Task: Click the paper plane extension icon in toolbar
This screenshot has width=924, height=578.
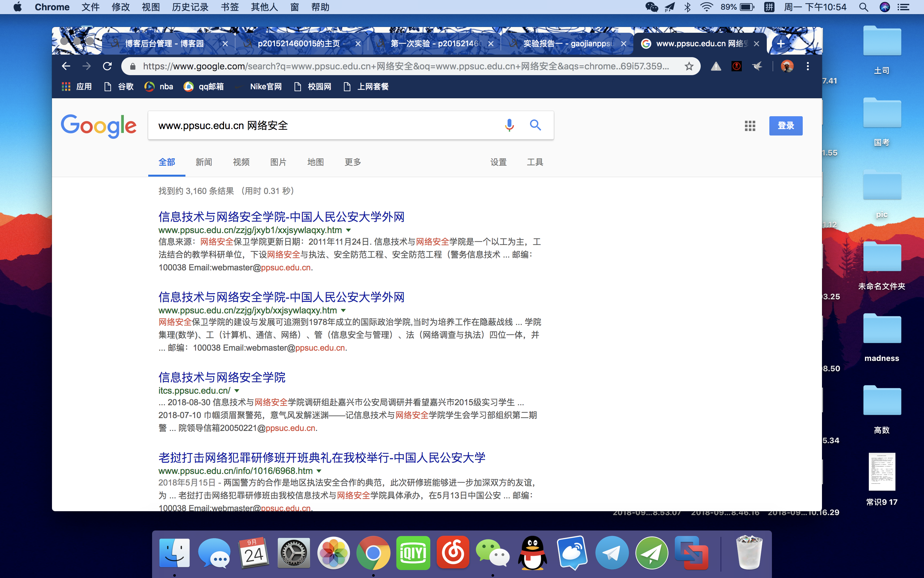Action: click(757, 66)
